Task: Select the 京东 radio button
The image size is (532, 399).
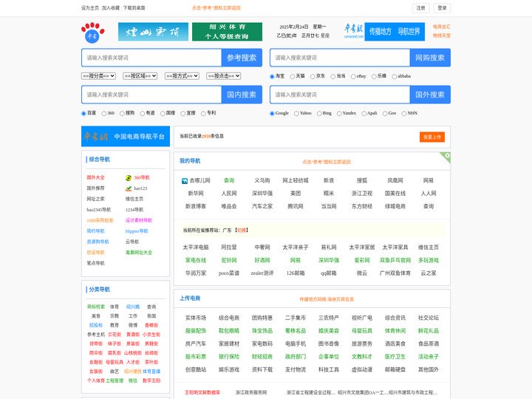Action: pyautogui.click(x=313, y=77)
